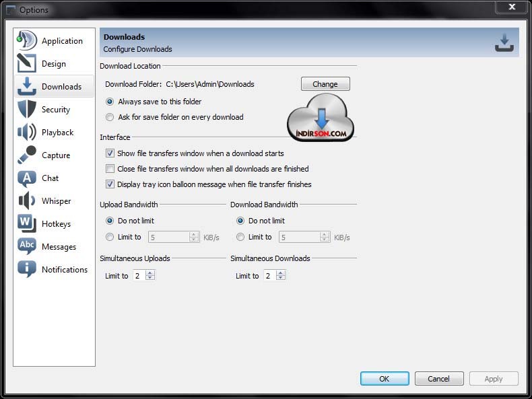Click the Cancel button

click(x=438, y=378)
